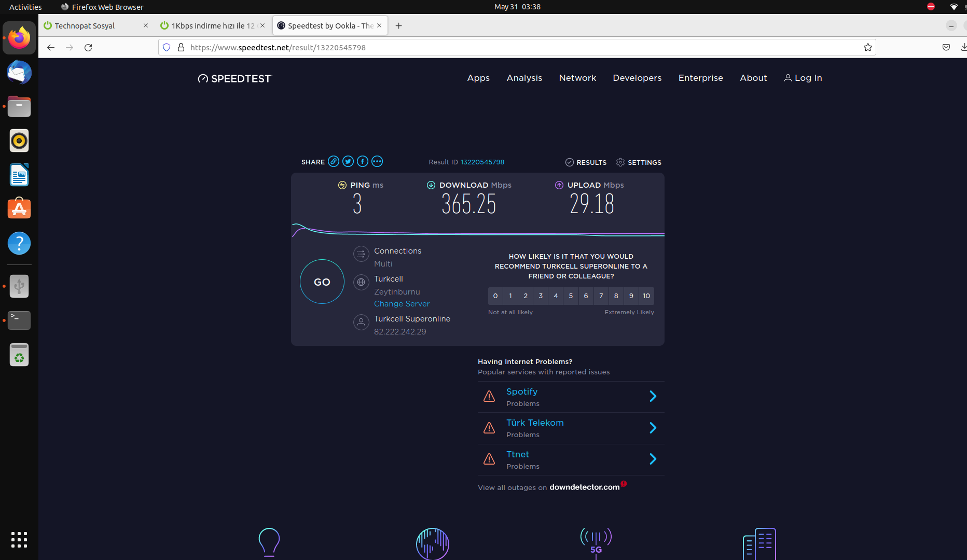Switch to the Technopat Sosyal tab
Viewport: 967px width, 560px height.
(96, 25)
